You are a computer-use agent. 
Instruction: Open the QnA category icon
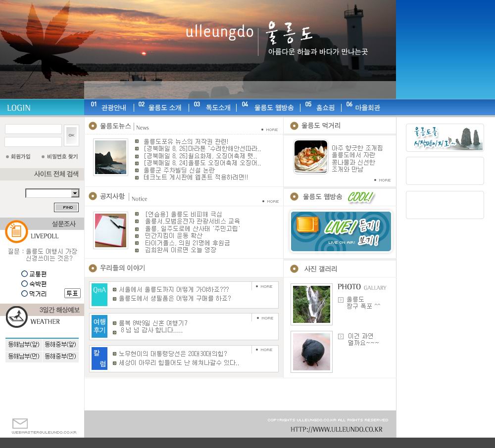pyautogui.click(x=99, y=295)
